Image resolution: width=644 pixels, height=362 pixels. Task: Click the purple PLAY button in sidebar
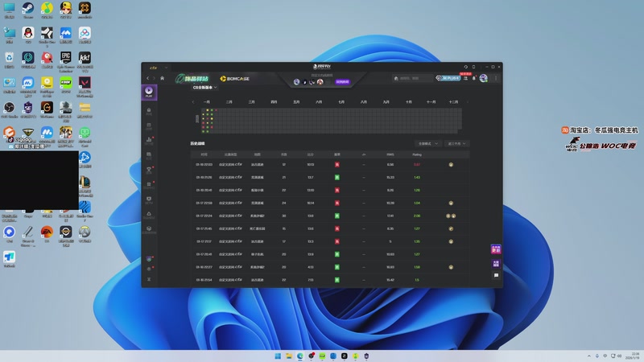pos(149,92)
